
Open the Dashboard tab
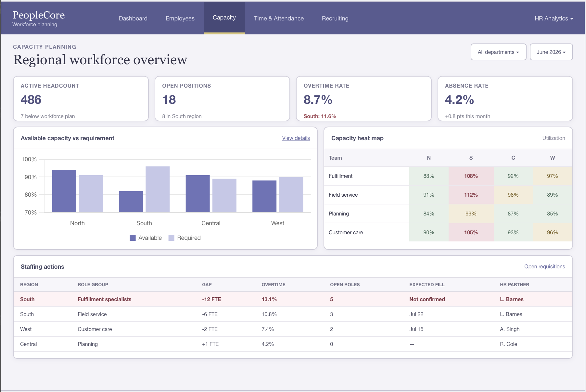[133, 18]
